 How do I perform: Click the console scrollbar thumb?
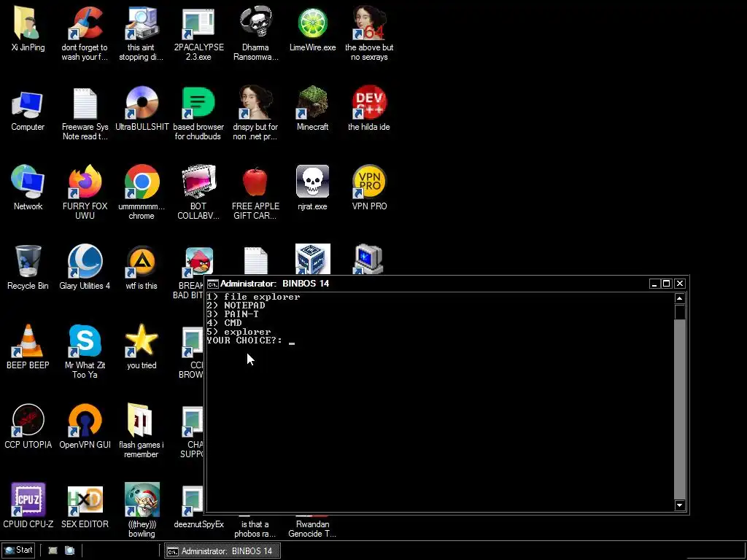pyautogui.click(x=680, y=312)
